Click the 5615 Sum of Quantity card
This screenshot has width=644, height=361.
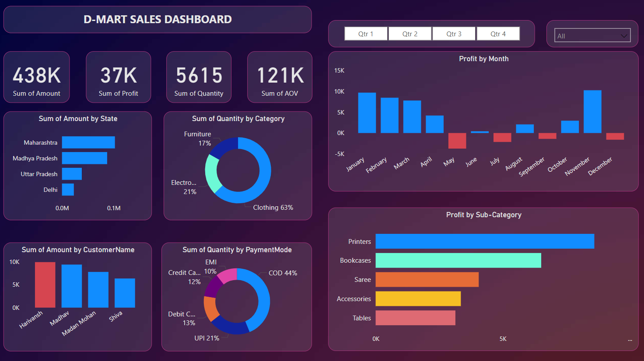pos(199,77)
